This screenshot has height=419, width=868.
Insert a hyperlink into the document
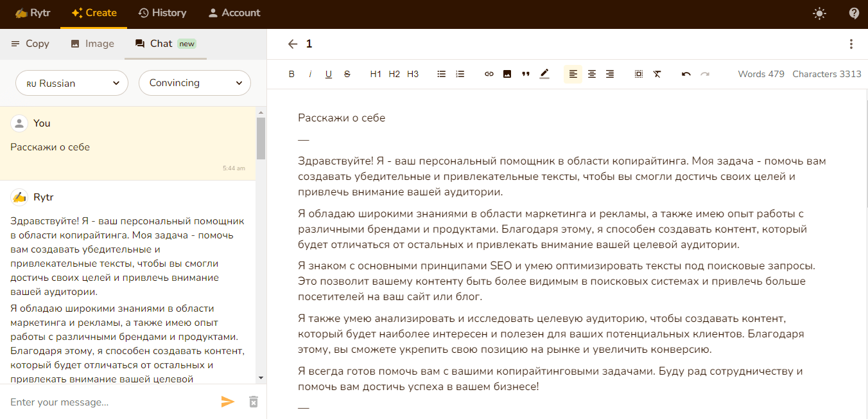(x=489, y=74)
